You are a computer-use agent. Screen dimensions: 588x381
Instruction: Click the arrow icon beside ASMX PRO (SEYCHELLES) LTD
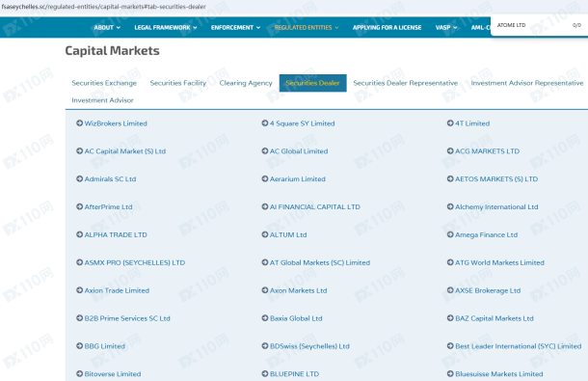(x=79, y=262)
